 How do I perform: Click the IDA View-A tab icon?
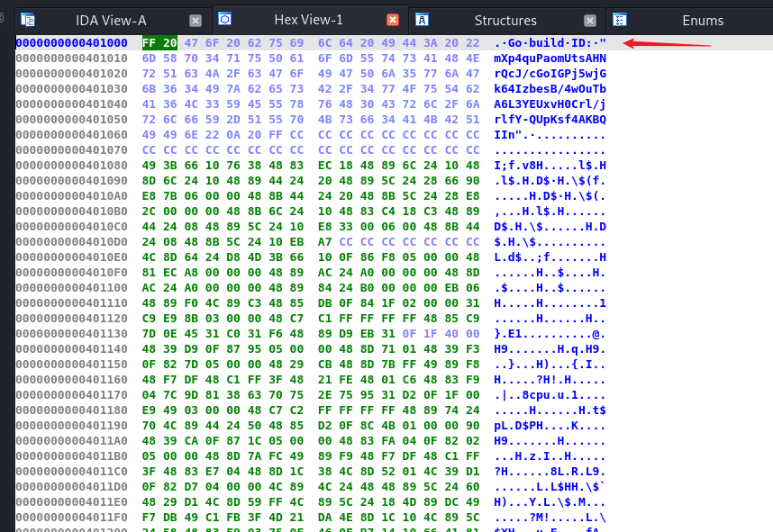click(28, 20)
